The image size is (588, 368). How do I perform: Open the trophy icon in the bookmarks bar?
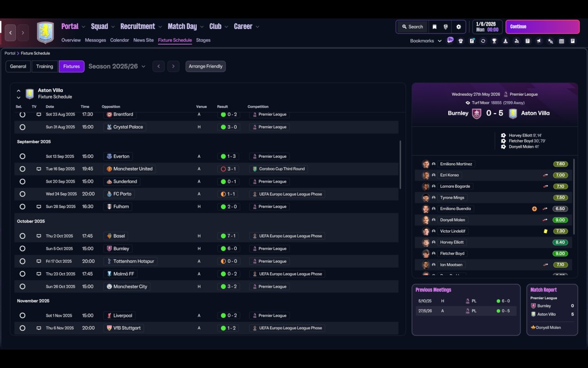tap(494, 41)
